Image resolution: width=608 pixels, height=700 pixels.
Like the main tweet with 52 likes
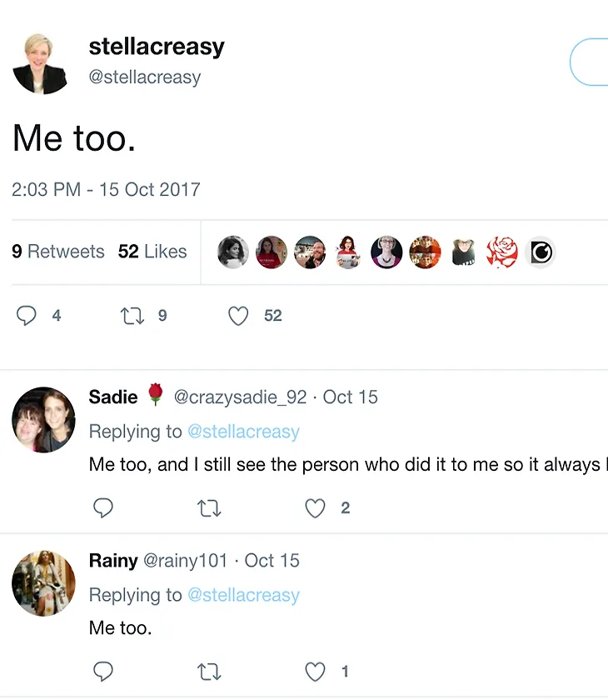[238, 316]
